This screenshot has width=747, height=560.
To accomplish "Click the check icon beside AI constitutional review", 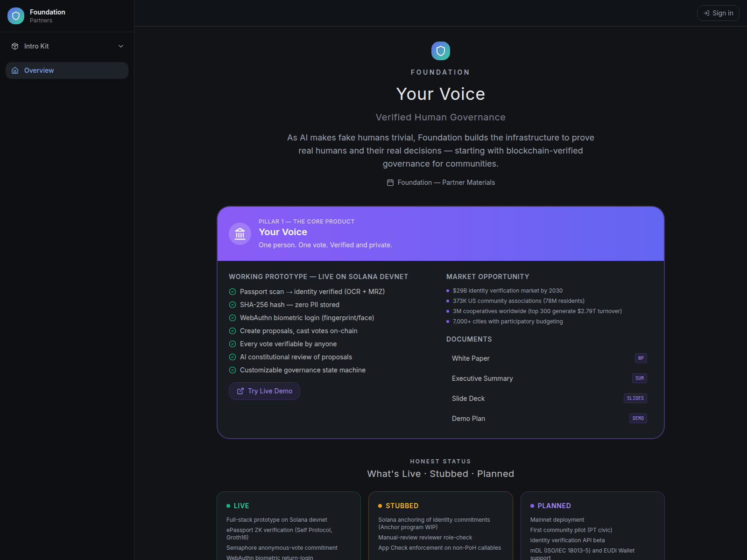I will [x=233, y=357].
